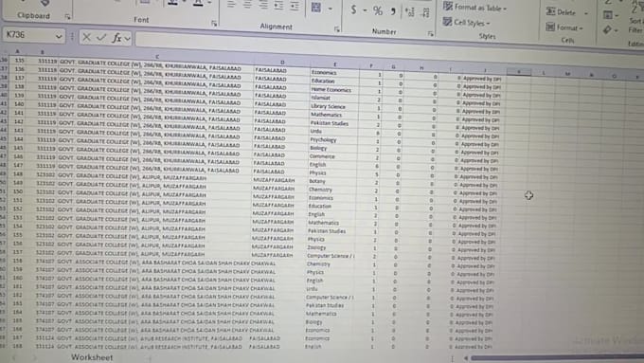Select the highlighted column K header
The image size is (644, 363).
pyautogui.click(x=519, y=72)
